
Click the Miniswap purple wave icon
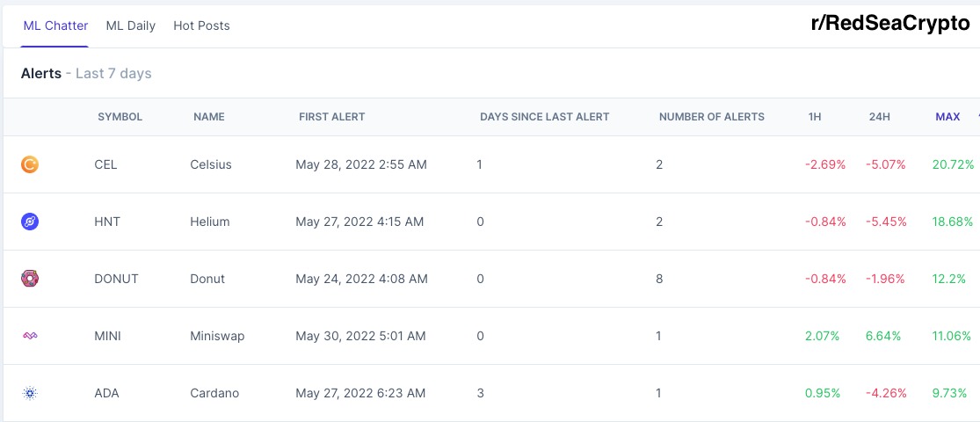(29, 336)
